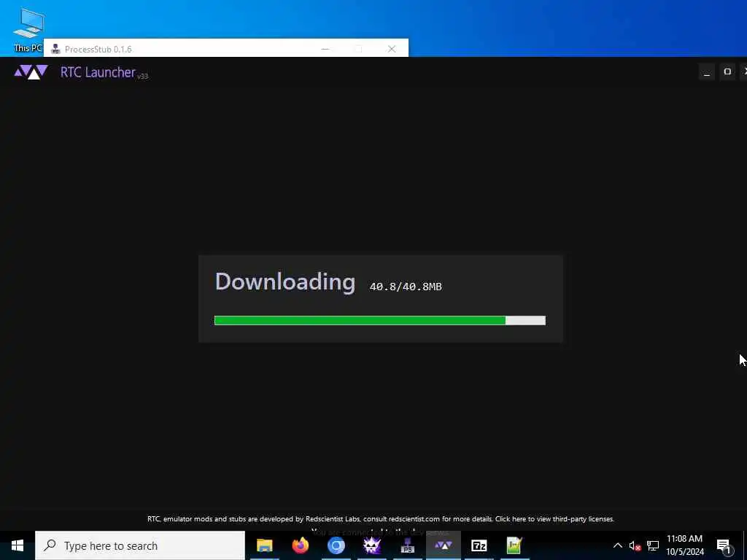Click the green download progress bar
747x560 pixels.
379,321
